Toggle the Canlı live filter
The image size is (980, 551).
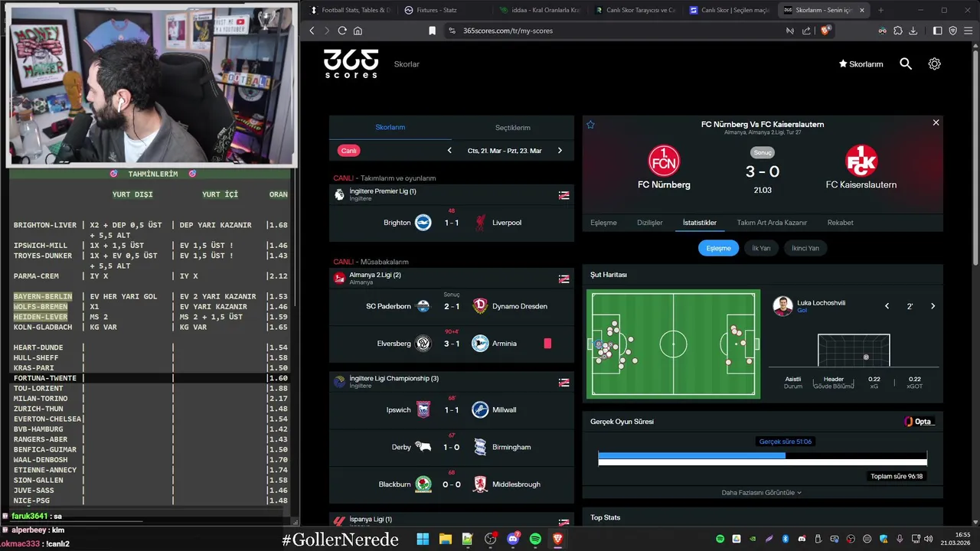tap(349, 151)
